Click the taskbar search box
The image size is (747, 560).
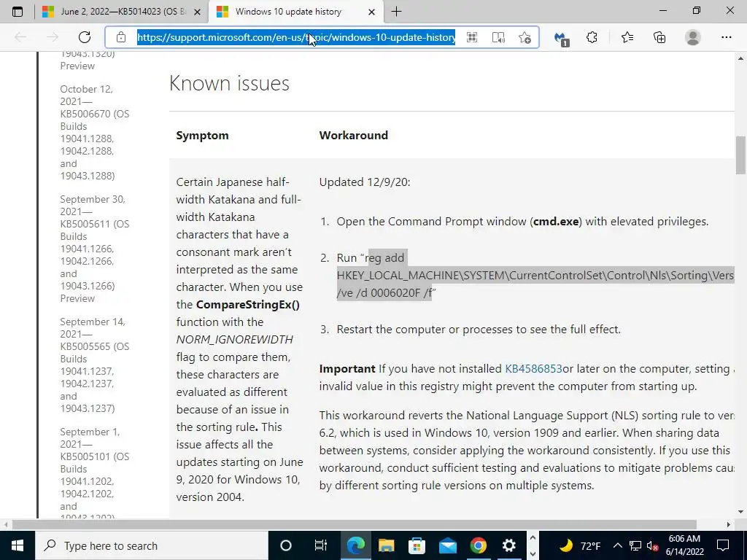point(152,545)
